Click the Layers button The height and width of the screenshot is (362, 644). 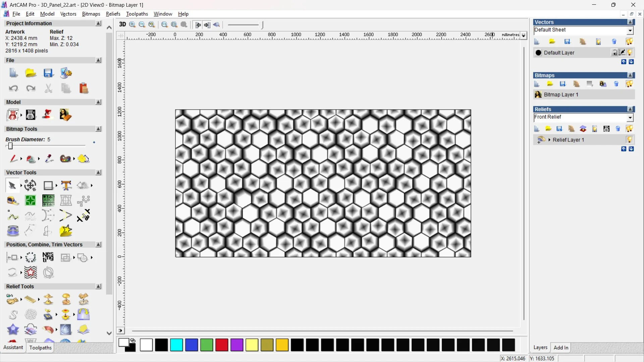(x=541, y=348)
